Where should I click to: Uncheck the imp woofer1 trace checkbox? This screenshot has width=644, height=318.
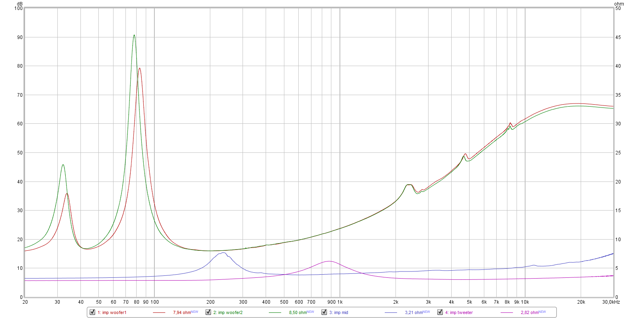click(92, 312)
